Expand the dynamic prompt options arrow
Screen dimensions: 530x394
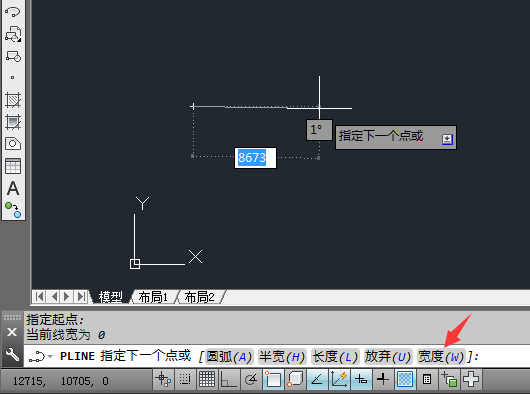coord(447,139)
